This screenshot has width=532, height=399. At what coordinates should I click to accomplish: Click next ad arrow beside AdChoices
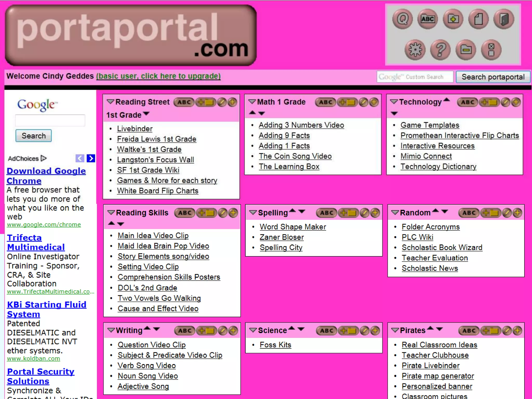(91, 158)
